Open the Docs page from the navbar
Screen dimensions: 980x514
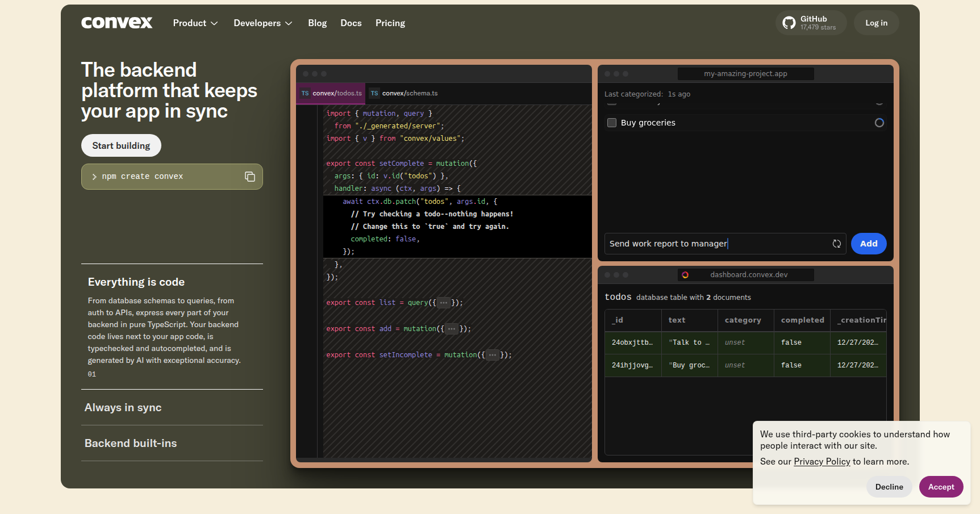[351, 23]
